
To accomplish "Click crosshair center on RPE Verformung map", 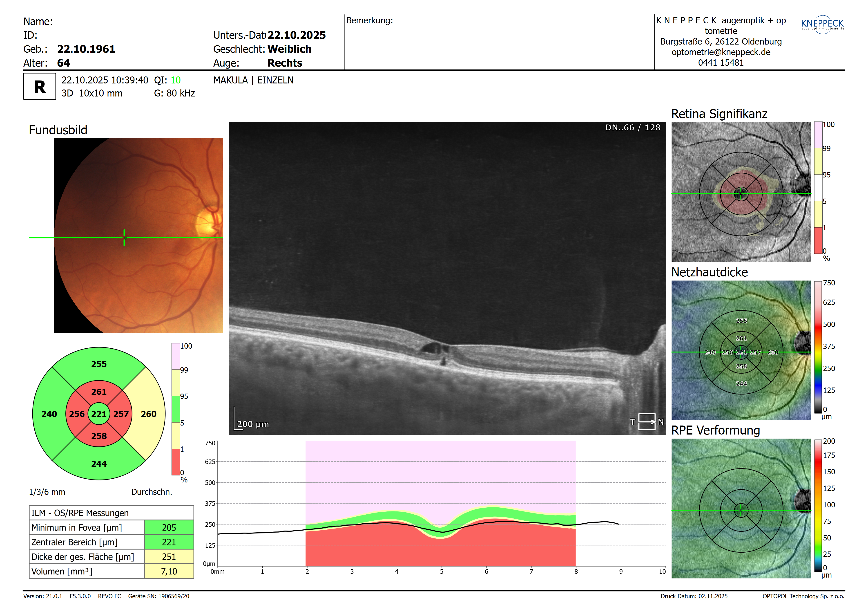I will pyautogui.click(x=740, y=510).
